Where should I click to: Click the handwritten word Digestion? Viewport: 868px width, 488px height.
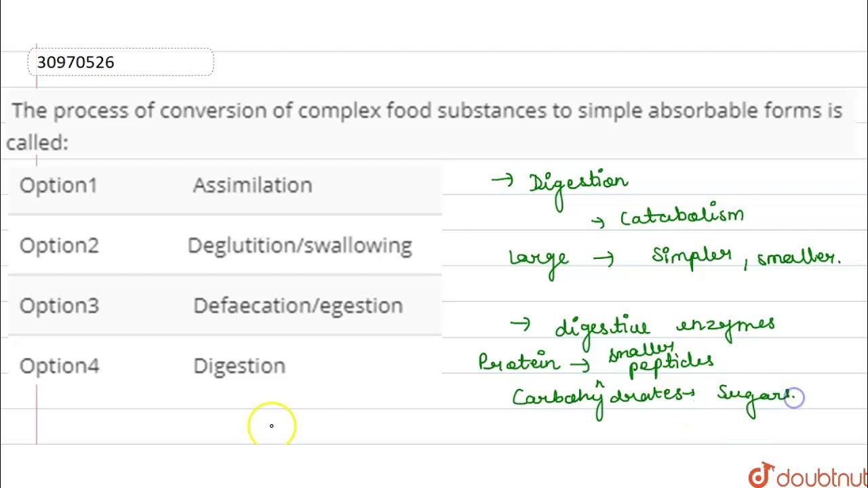[x=578, y=184]
